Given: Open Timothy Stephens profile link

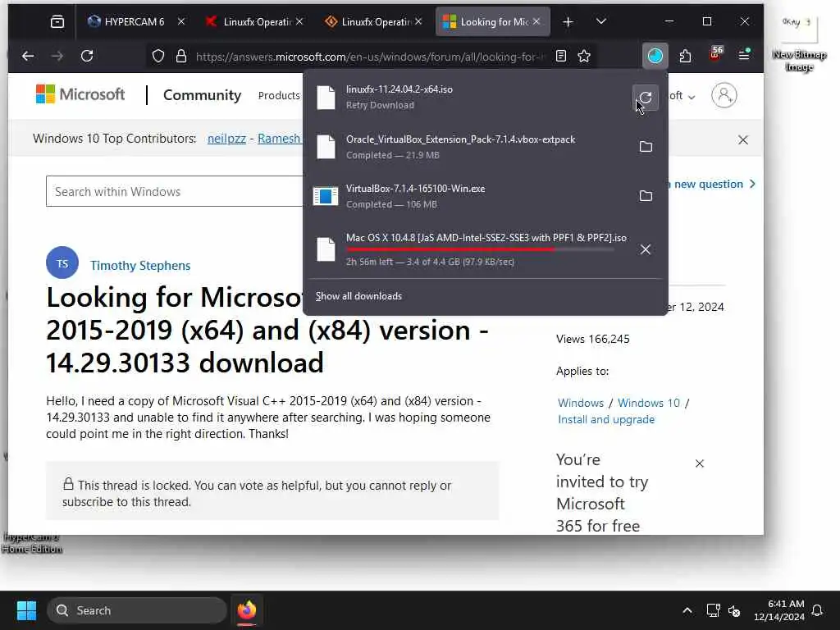Looking at the screenshot, I should pos(139,265).
